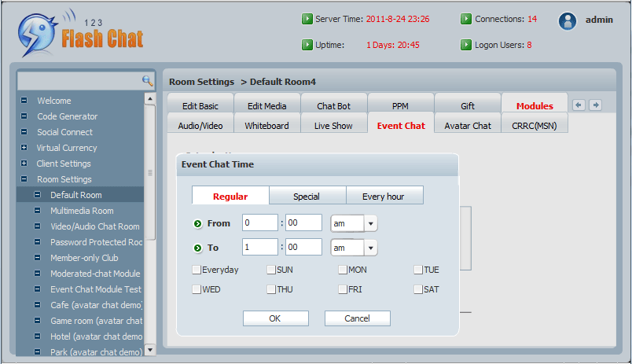632x364 pixels.
Task: Open the Whiteboard tab
Action: (x=266, y=125)
